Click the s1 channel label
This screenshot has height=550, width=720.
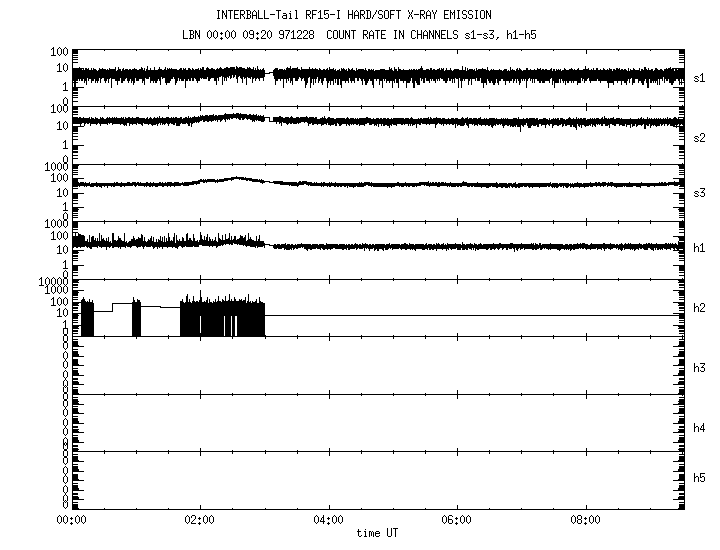coord(700,76)
